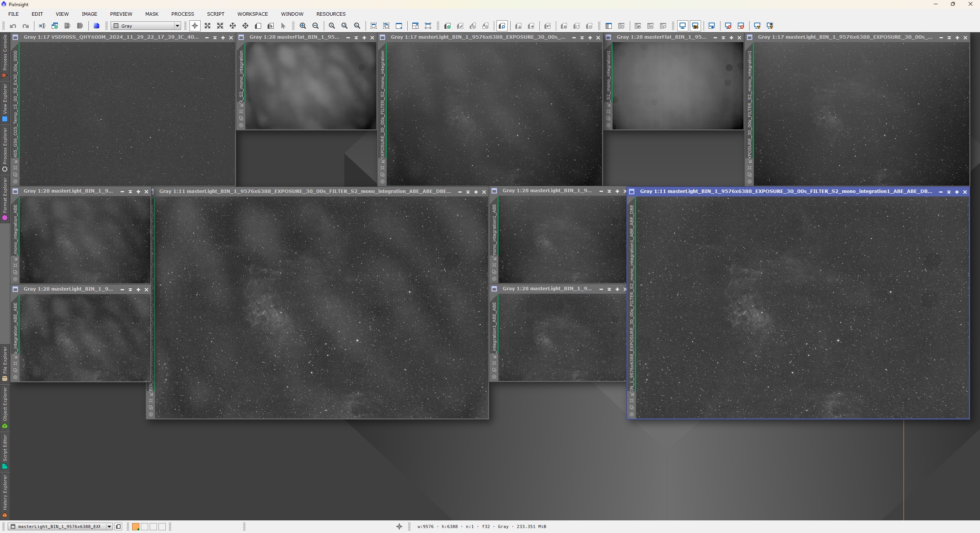Click the view mode icon beside view selector
980x533 pixels.
[x=119, y=526]
